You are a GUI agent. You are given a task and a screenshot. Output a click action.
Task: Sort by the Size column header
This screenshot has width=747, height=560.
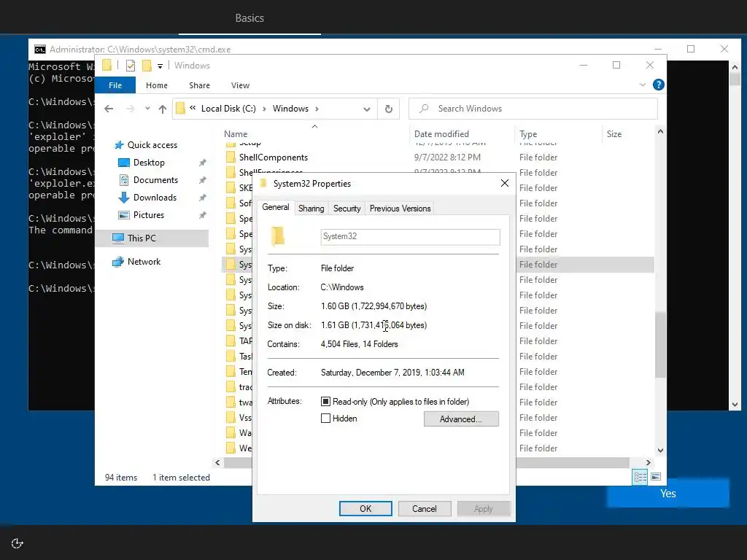(x=614, y=134)
